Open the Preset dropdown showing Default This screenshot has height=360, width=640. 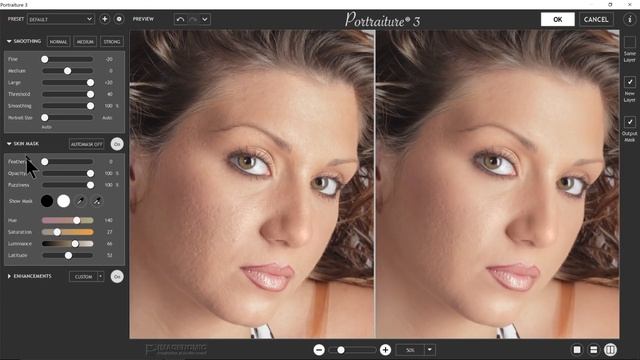(x=61, y=19)
